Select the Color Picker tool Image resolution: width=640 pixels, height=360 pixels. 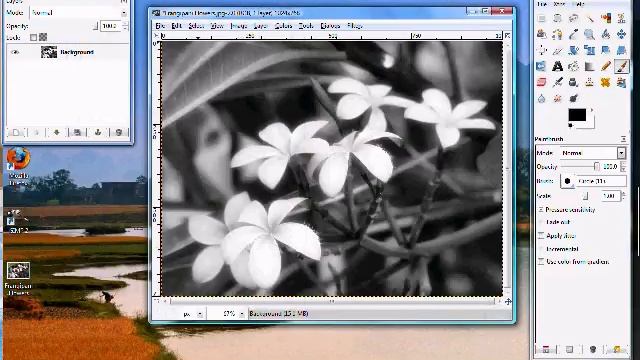573,34
